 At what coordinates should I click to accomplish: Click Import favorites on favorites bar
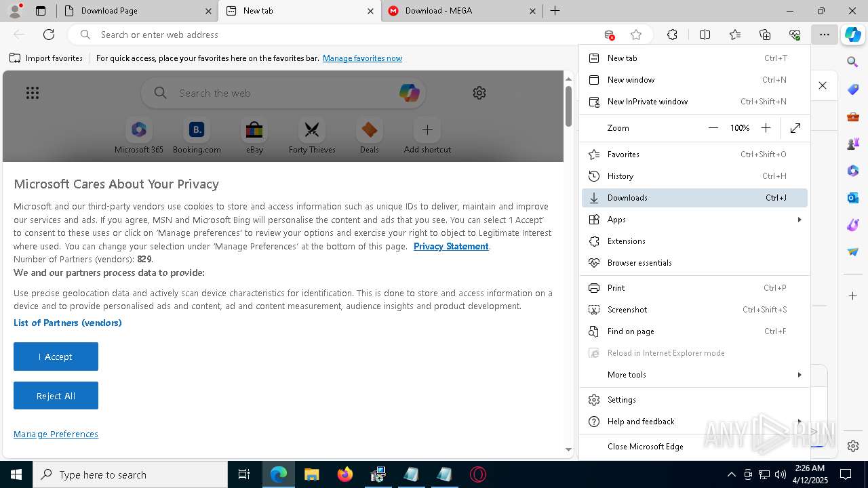click(x=46, y=58)
